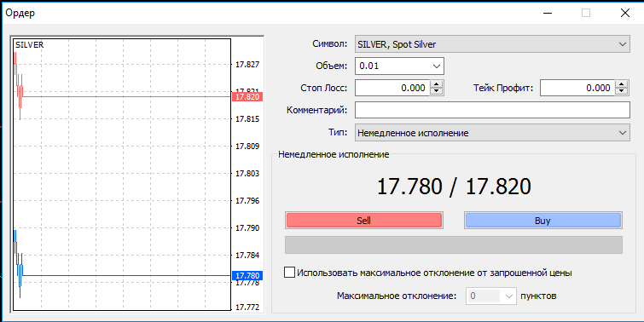Click the 17.809 price axis label
The height and width of the screenshot is (322, 644).
click(x=247, y=146)
